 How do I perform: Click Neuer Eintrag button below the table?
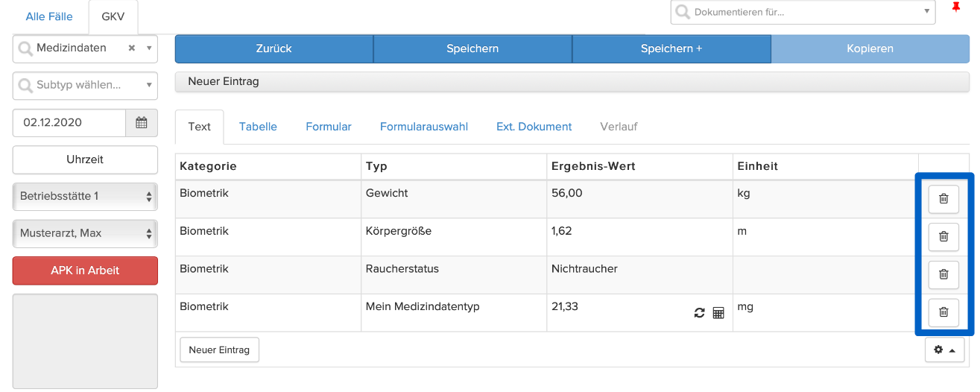tap(219, 350)
